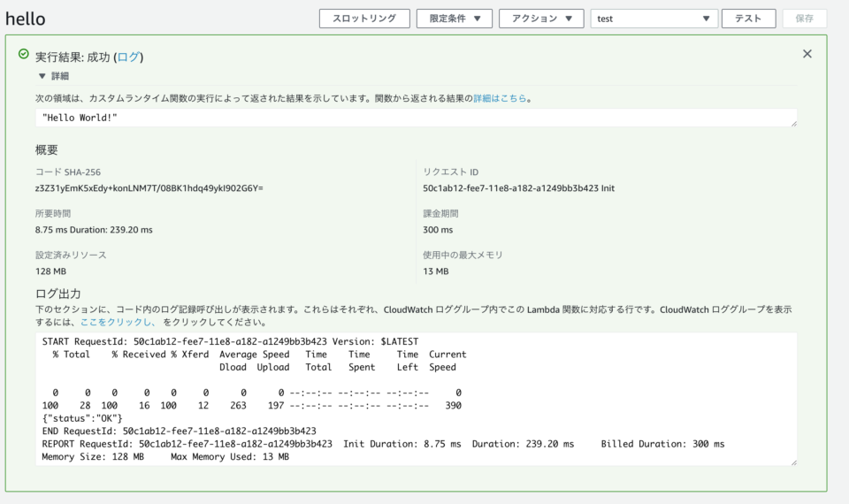Open the 限定条件 dropdown
Viewport: 849px width, 504px height.
click(x=455, y=19)
